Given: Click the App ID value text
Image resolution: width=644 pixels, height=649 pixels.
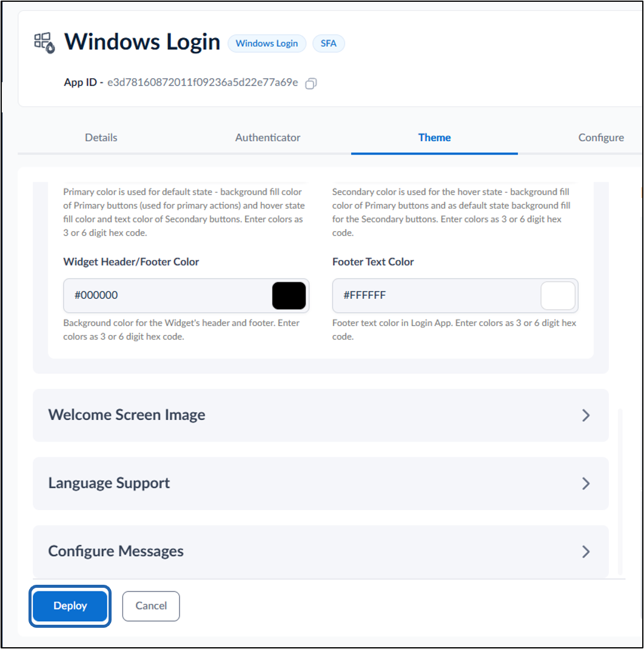Looking at the screenshot, I should 203,82.
